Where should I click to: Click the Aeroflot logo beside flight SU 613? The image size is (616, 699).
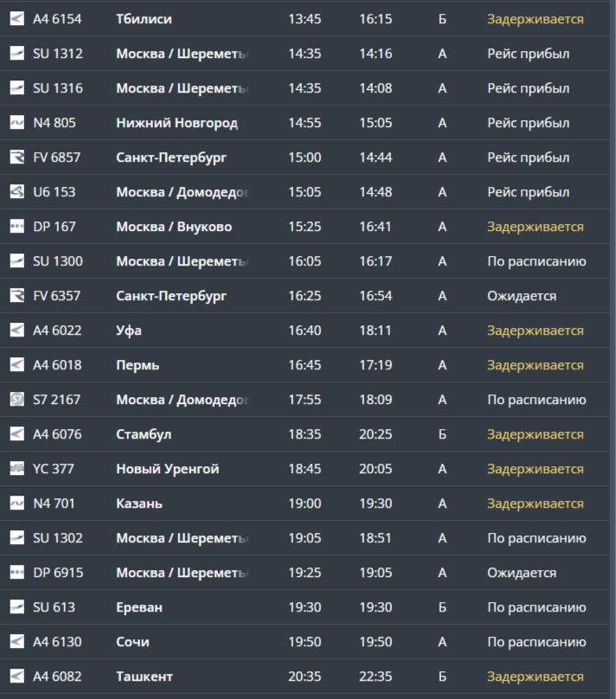[x=17, y=607]
